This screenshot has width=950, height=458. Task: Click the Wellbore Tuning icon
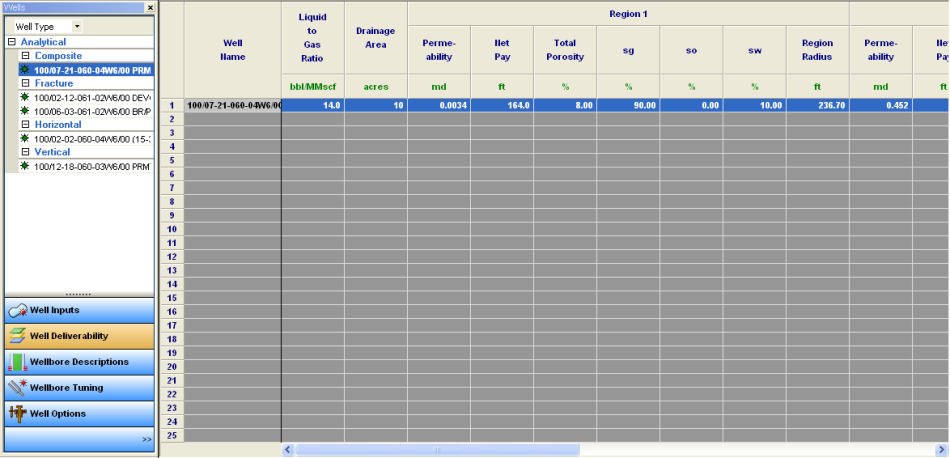(17, 388)
